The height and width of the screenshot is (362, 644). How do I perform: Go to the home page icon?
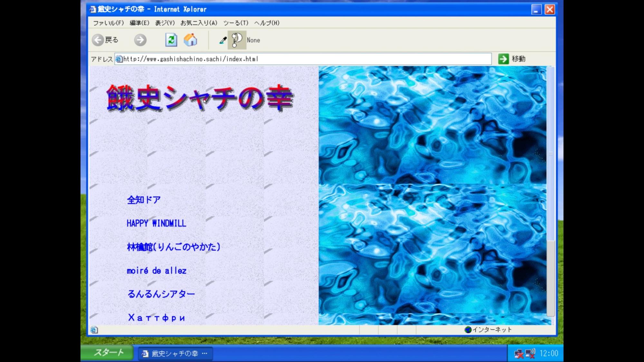(x=190, y=40)
